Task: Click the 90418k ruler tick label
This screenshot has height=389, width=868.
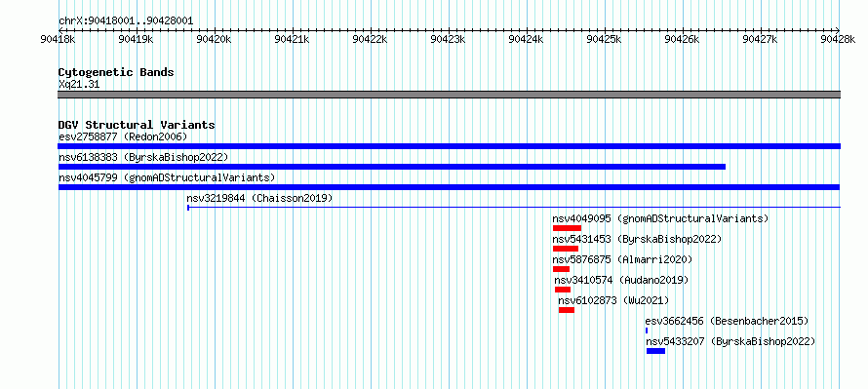Action: tap(59, 39)
